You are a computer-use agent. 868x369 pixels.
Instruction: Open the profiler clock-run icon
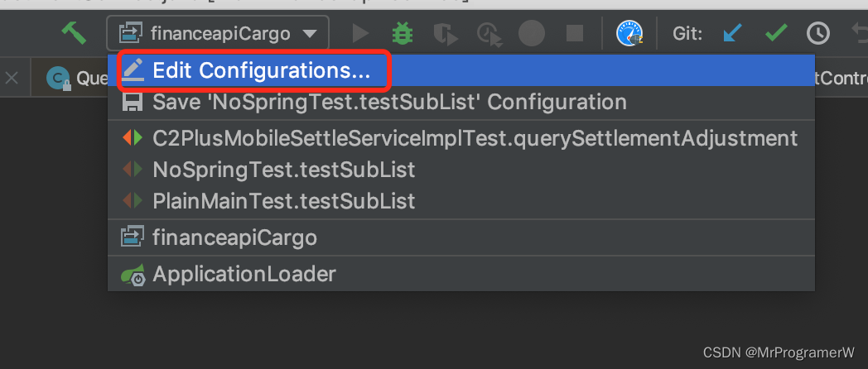click(x=489, y=34)
